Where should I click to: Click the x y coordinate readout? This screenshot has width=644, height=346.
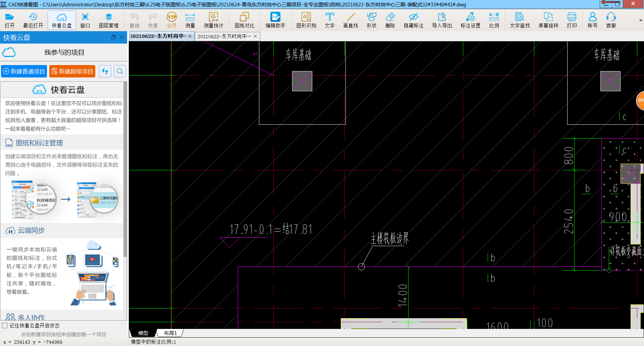coord(33,342)
